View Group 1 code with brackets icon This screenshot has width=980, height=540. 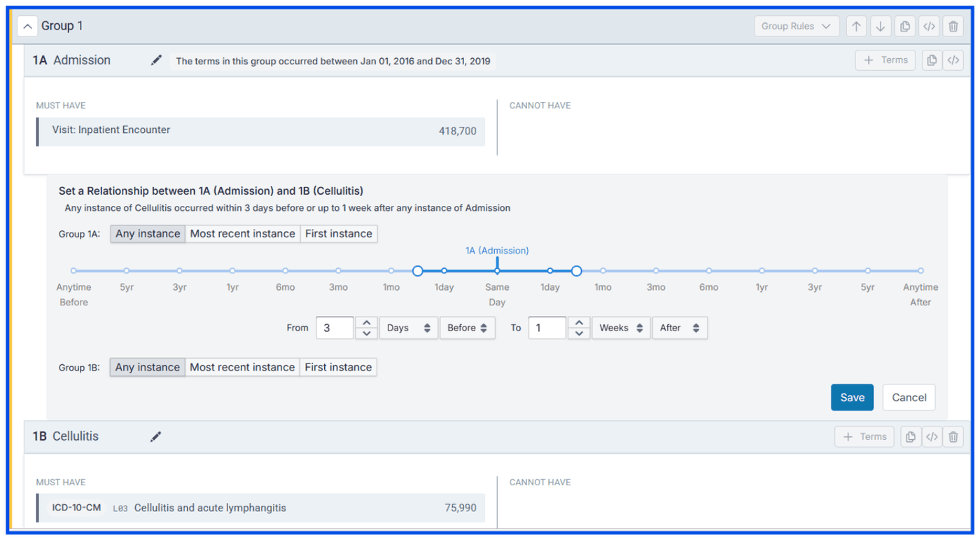coord(929,27)
